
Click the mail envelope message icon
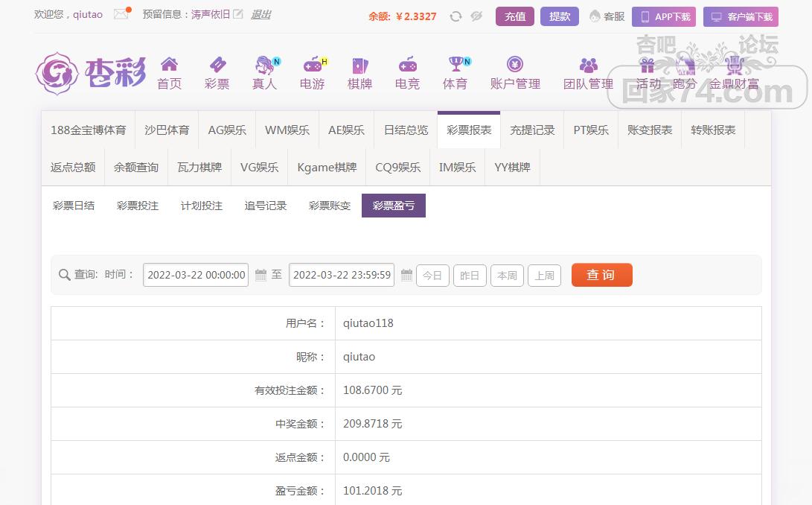coord(121,14)
